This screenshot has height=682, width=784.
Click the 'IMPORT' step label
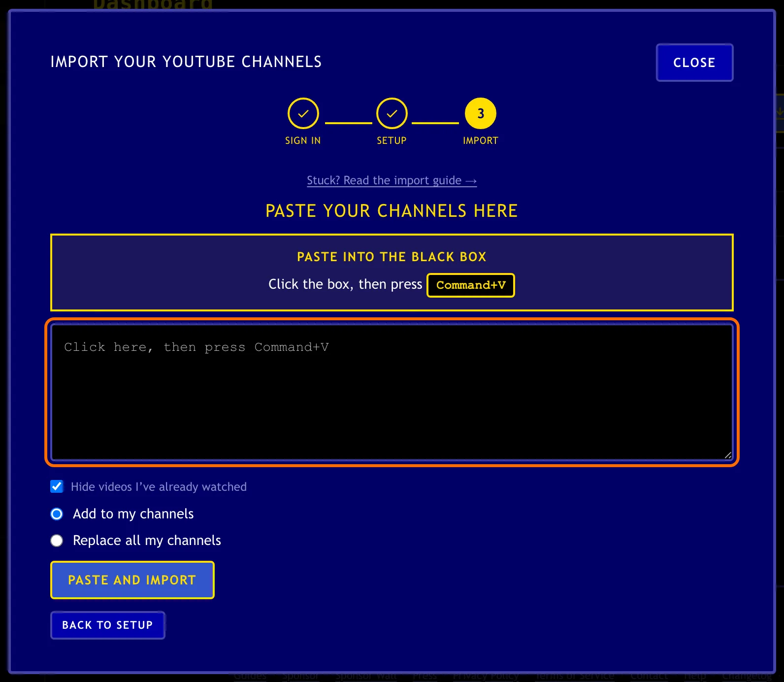click(481, 140)
